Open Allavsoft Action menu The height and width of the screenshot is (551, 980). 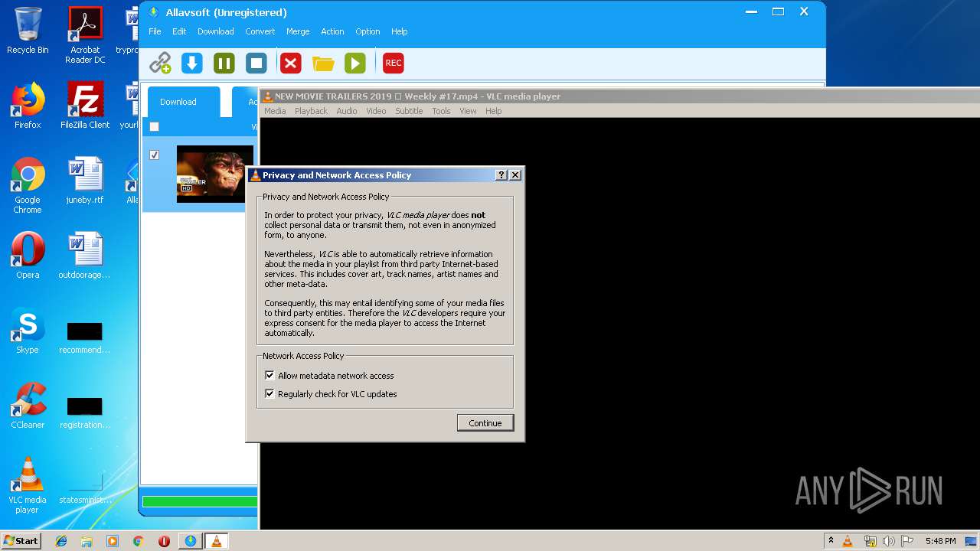click(332, 31)
